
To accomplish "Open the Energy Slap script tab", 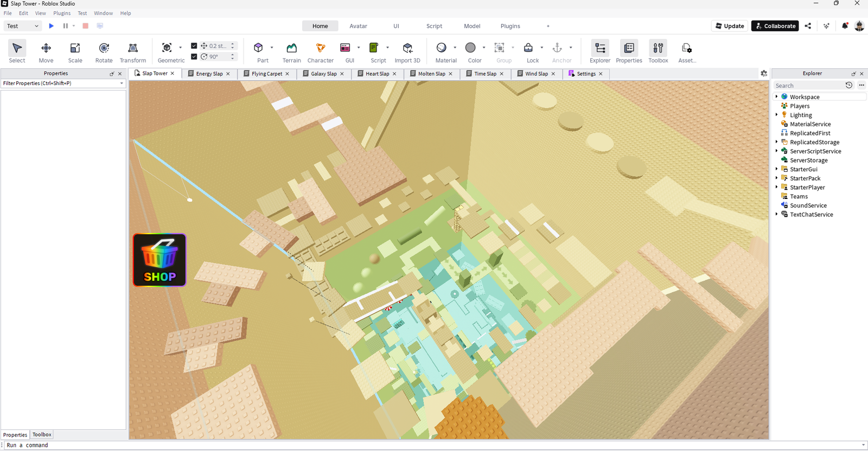I will point(209,74).
